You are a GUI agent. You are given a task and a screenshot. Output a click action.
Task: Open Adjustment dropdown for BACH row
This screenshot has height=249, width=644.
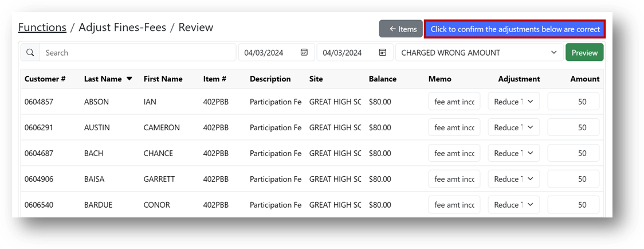[514, 153]
